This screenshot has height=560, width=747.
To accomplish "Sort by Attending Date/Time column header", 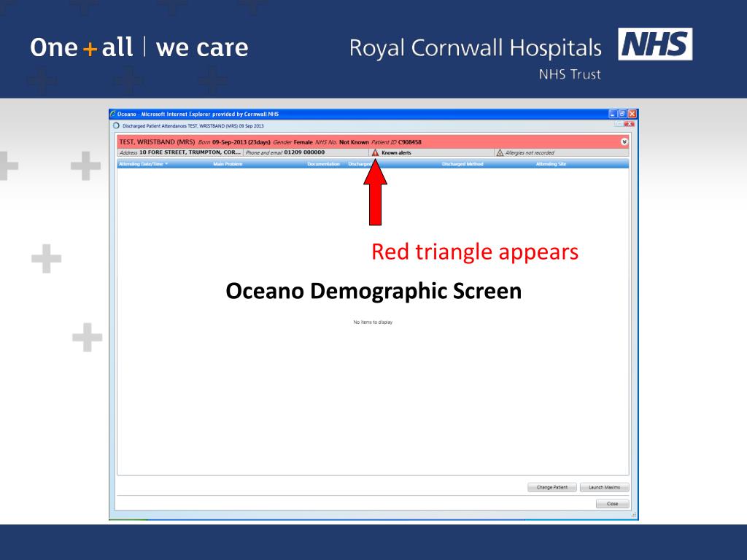I will click(x=143, y=164).
